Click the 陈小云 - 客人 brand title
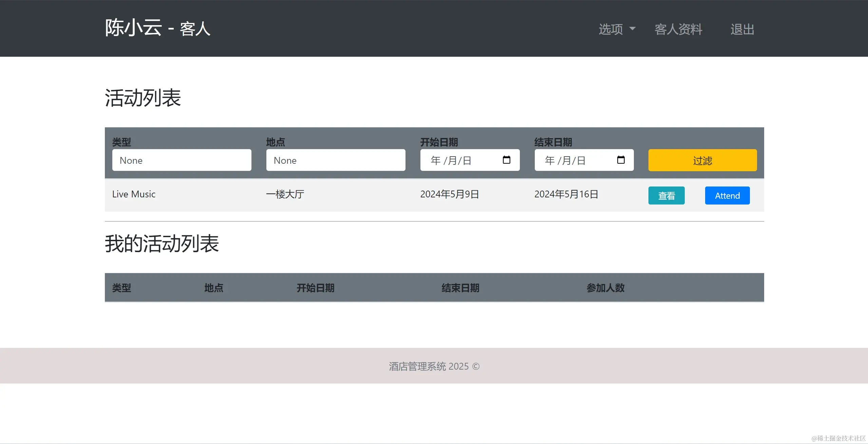This screenshot has height=444, width=868. click(x=157, y=28)
